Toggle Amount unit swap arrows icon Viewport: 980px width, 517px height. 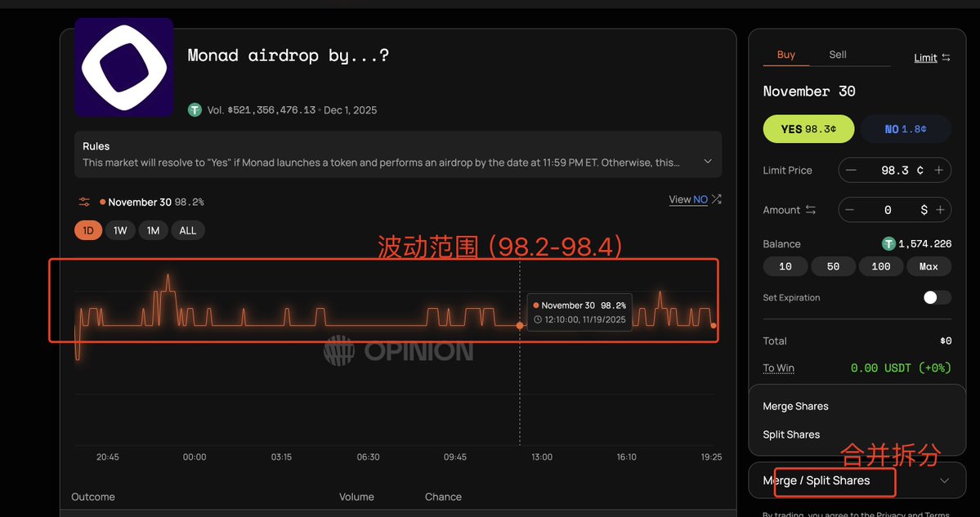[x=811, y=210]
